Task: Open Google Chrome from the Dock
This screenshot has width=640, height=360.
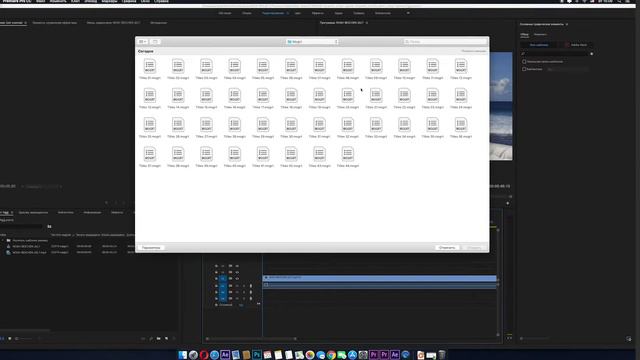Action: click(331, 355)
